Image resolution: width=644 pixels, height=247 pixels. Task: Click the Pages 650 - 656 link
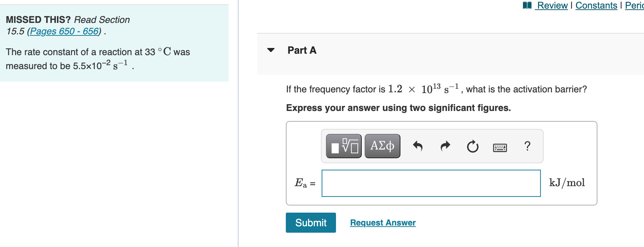[x=64, y=32]
